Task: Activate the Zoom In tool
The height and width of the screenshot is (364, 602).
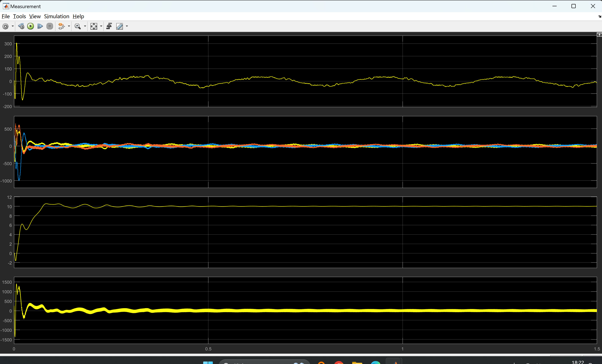Action: coord(78,26)
